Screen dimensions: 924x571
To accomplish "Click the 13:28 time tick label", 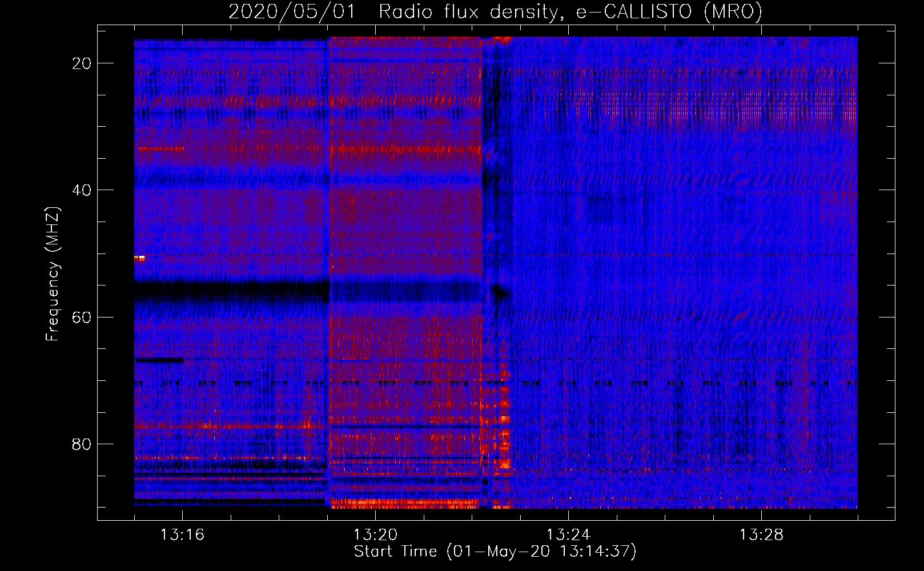I will tap(761, 535).
